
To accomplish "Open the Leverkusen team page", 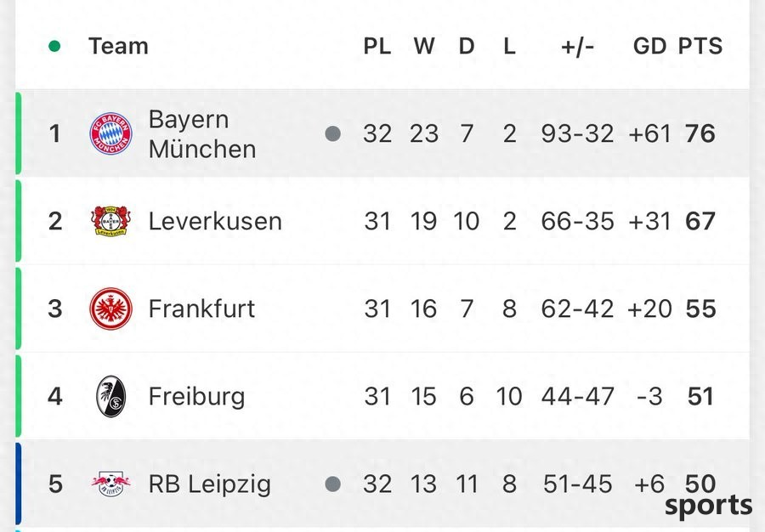I will pyautogui.click(x=215, y=221).
